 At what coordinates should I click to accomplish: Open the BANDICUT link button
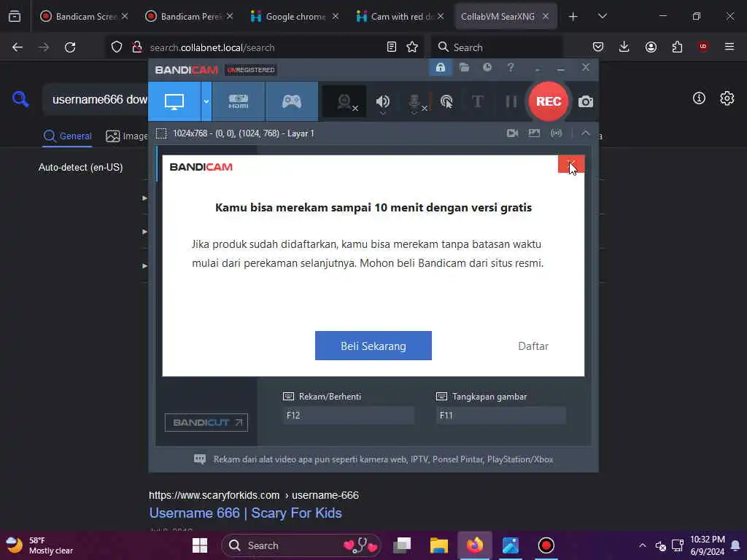click(206, 422)
